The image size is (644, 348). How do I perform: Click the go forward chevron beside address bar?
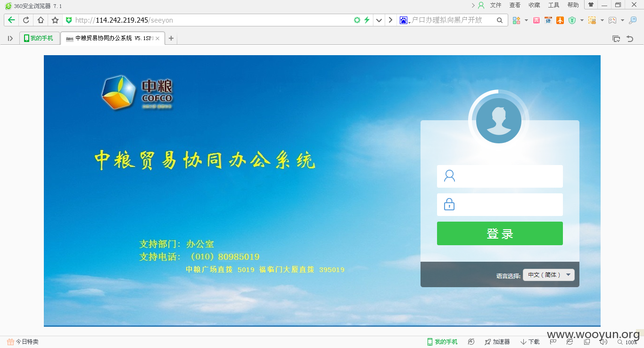pos(390,20)
